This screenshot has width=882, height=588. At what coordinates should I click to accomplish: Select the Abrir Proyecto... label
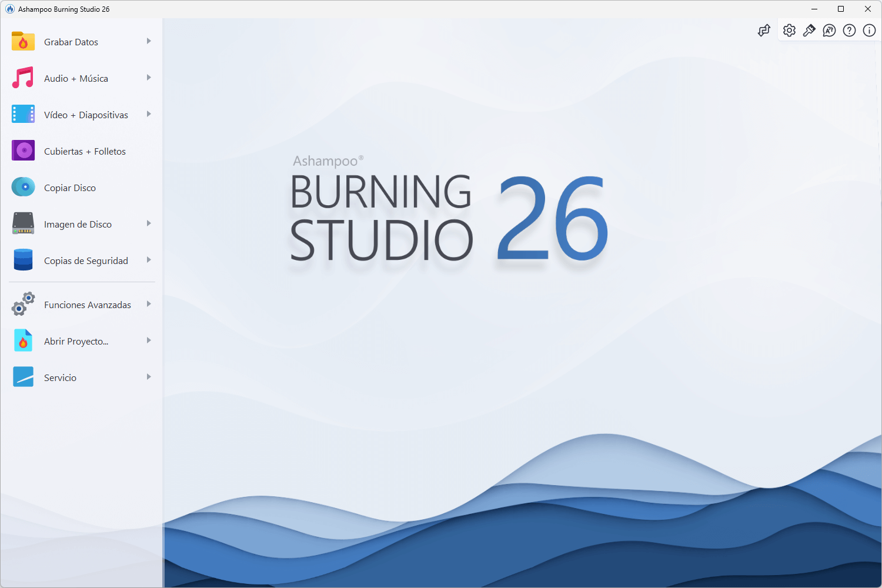coord(76,342)
